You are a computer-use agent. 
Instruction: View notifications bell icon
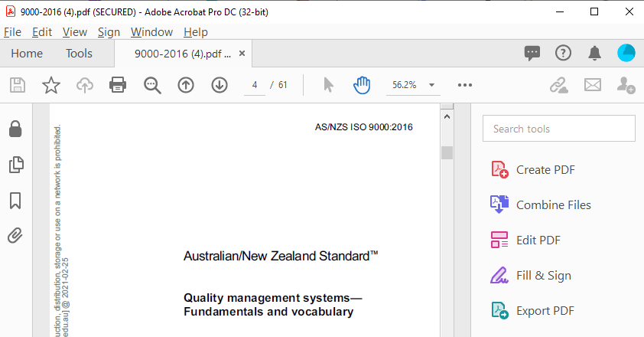(x=594, y=53)
